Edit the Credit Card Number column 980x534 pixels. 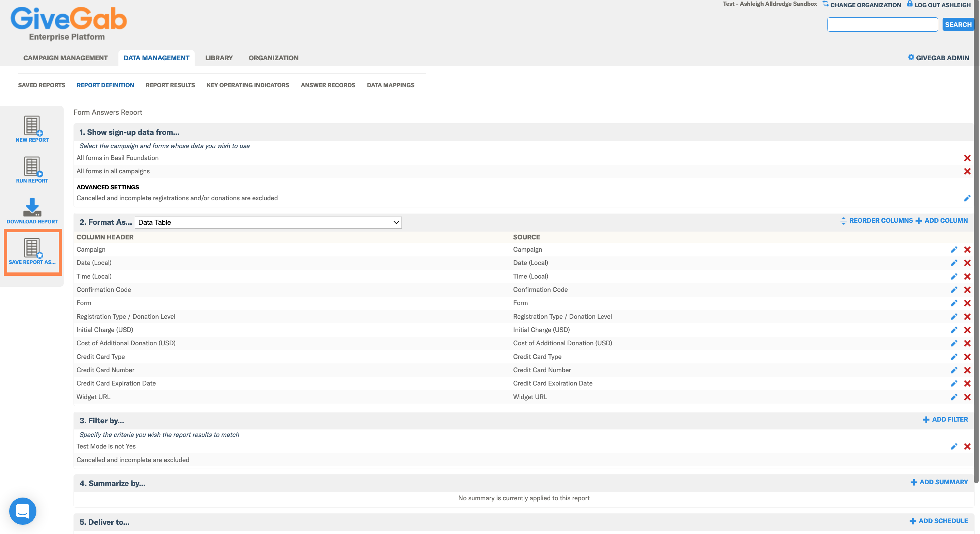954,370
